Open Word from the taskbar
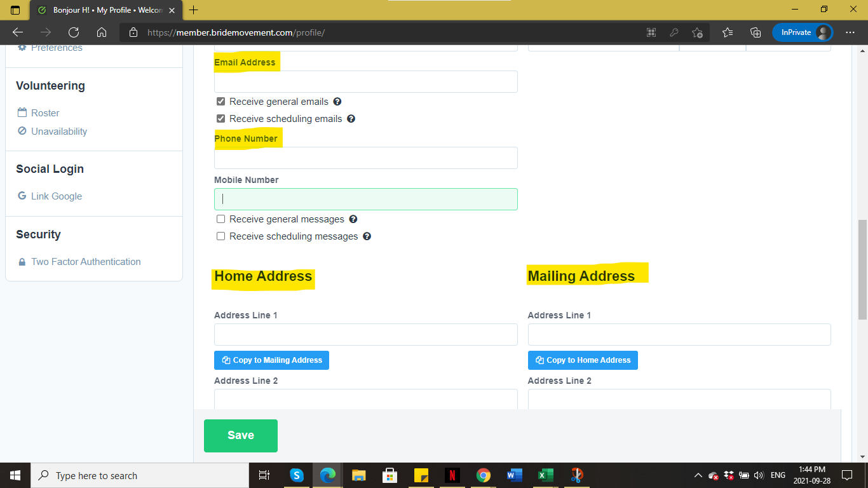Viewport: 868px width, 488px height. 515,475
